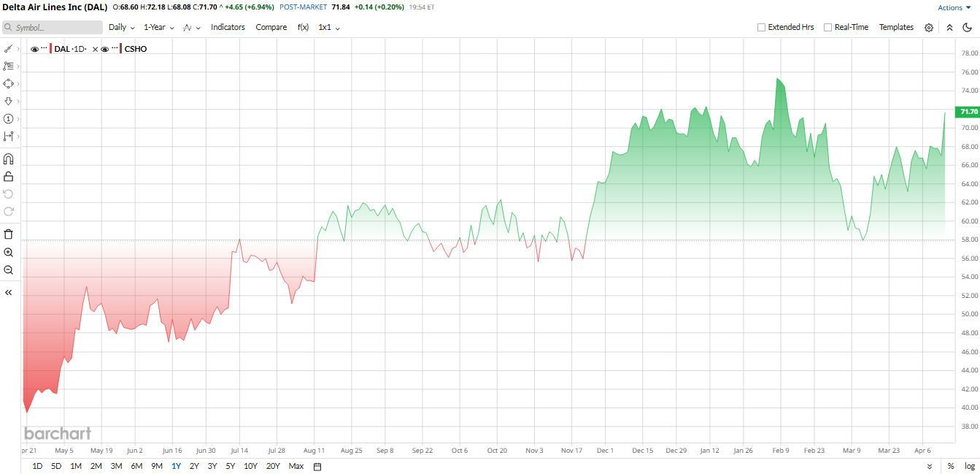Viewport: 980px width, 474px height.
Task: Click the double chevron down near the percent button
Action: (930, 466)
